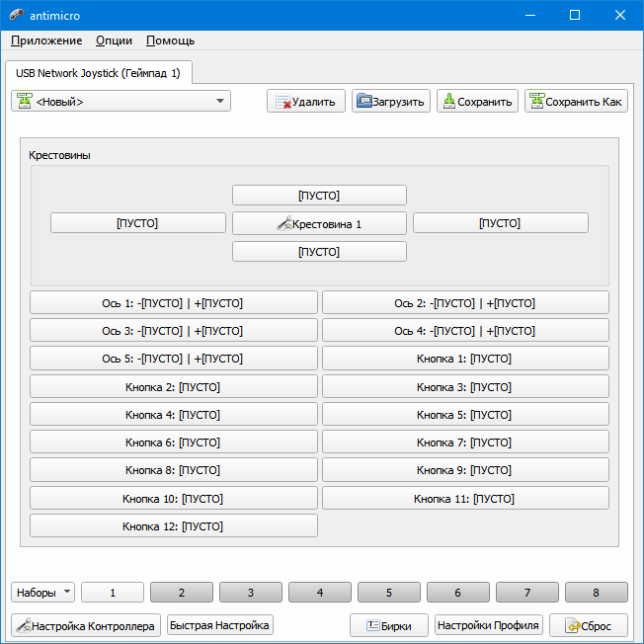
Task: Assign mapping to Кнопка 4
Action: tap(173, 414)
